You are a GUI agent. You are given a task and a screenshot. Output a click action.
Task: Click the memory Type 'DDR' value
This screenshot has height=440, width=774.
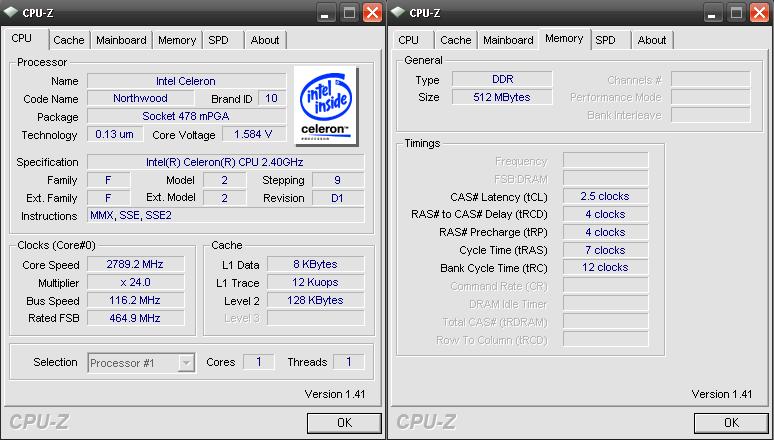(502, 80)
